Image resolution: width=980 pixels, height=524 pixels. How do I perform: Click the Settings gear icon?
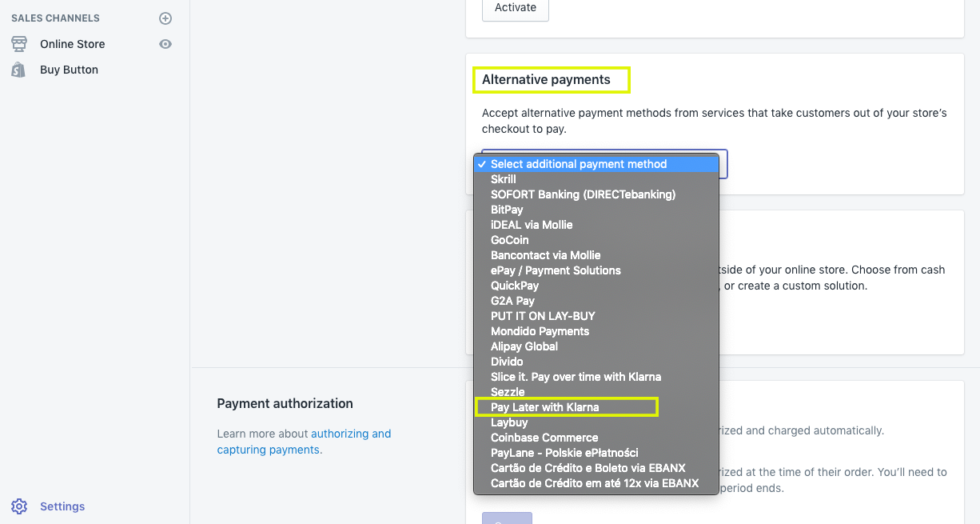tap(19, 506)
